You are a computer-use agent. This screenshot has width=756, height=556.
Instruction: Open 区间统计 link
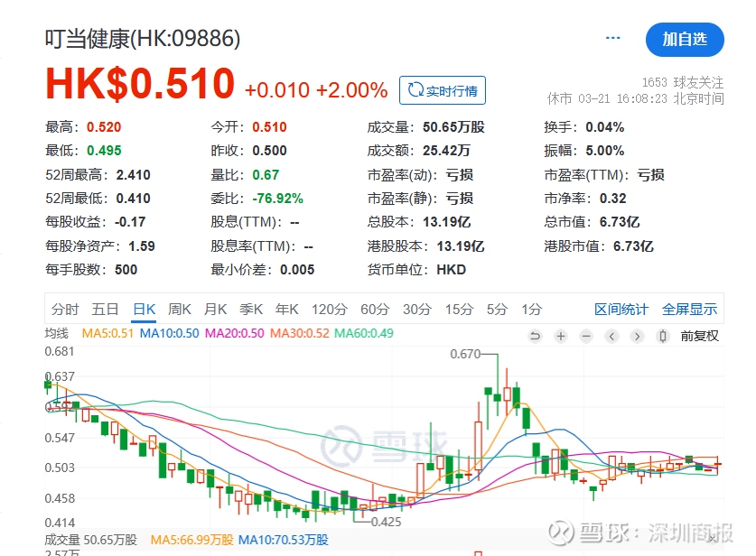[621, 309]
